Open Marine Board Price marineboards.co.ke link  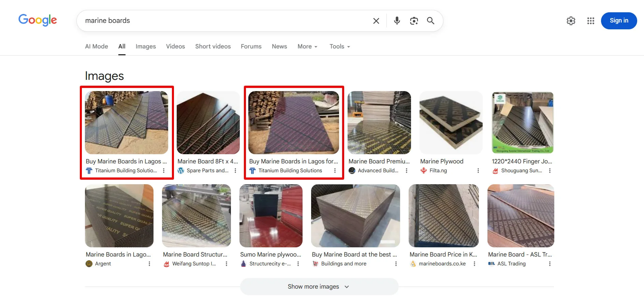443,254
